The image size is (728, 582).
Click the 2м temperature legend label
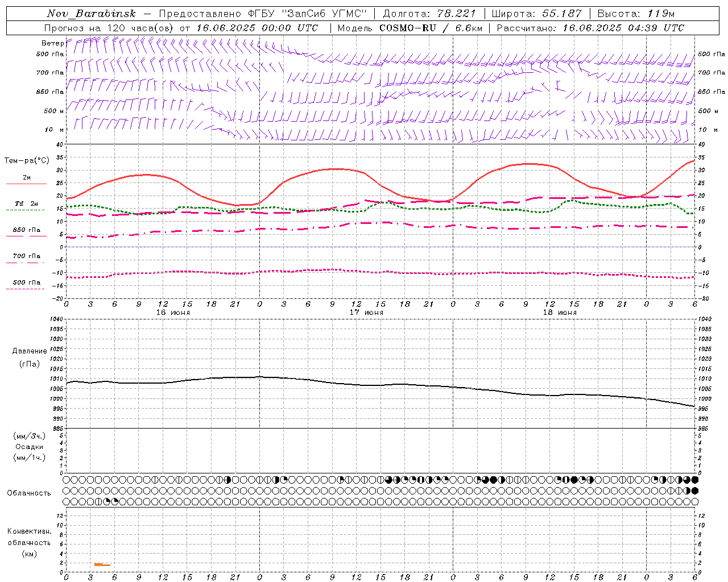(27, 178)
